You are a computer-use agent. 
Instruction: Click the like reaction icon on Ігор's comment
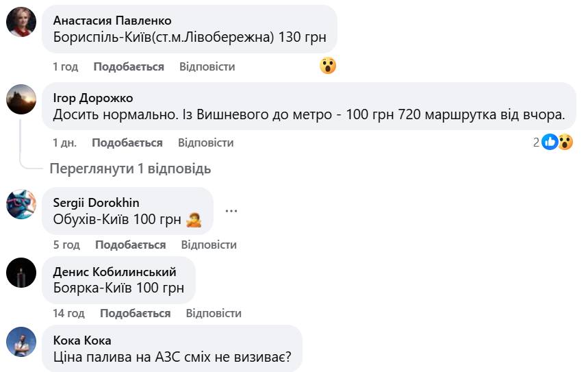click(550, 142)
